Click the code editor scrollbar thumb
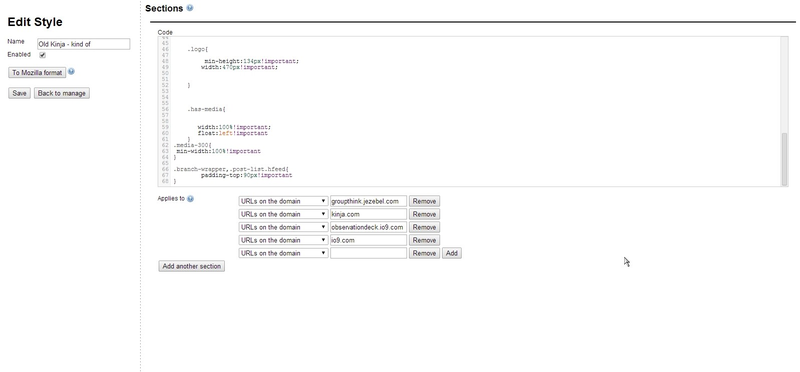The width and height of the screenshot is (800, 372). 784,159
